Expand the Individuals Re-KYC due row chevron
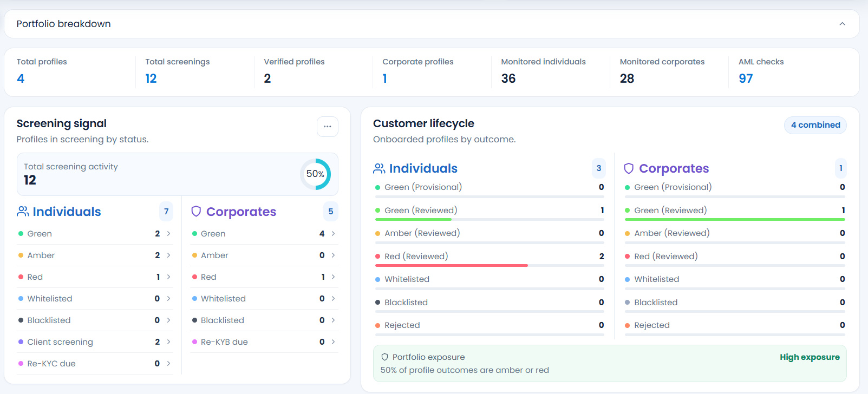The width and height of the screenshot is (868, 394). tap(168, 364)
